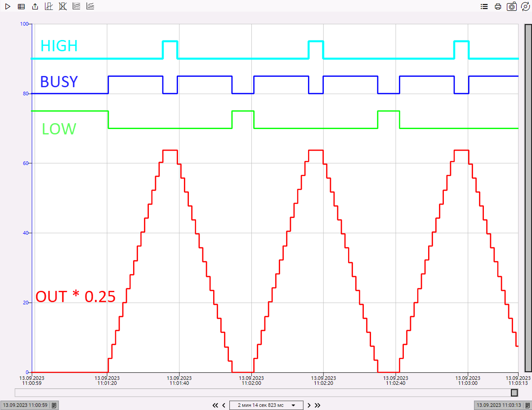Open the time span dropdown showing 2 мин 14 сек

click(266, 405)
